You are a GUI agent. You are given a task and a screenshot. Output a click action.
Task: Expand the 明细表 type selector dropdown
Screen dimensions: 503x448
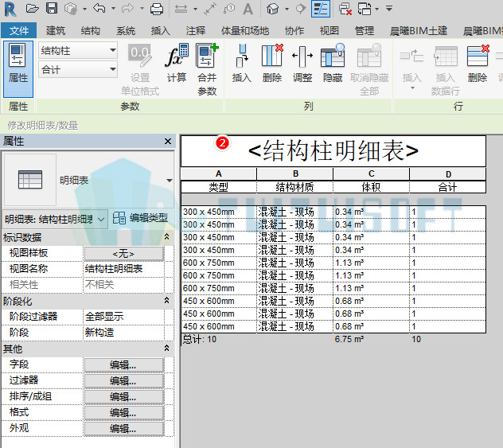point(170,181)
